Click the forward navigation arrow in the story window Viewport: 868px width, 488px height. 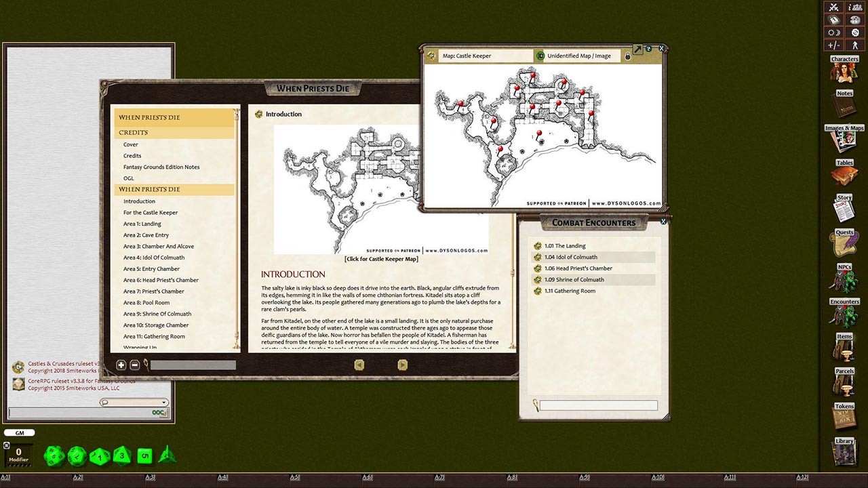point(402,365)
